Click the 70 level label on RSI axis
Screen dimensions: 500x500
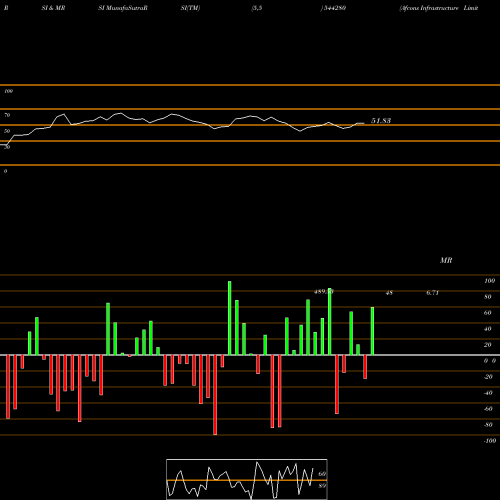7,115
